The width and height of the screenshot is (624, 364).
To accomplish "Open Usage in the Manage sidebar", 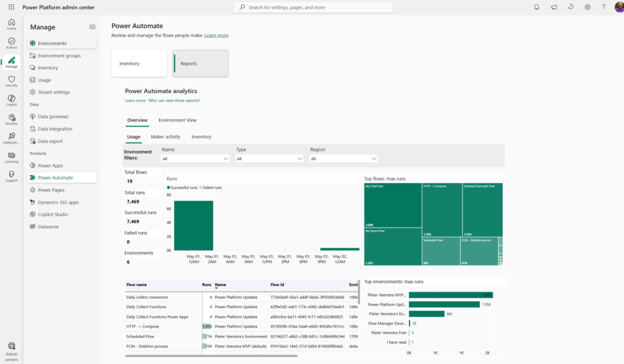I will click(62, 80).
